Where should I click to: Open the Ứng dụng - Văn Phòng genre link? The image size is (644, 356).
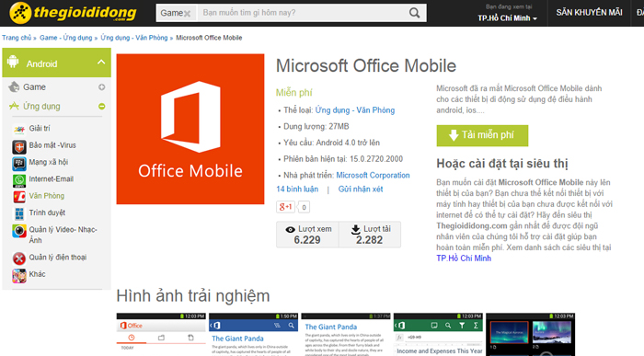[355, 110]
